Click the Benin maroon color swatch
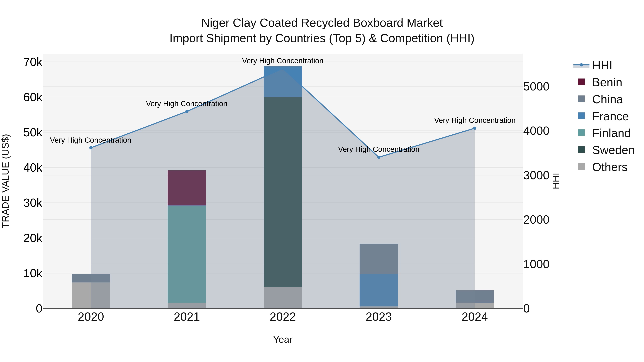644x362 pixels. (582, 82)
